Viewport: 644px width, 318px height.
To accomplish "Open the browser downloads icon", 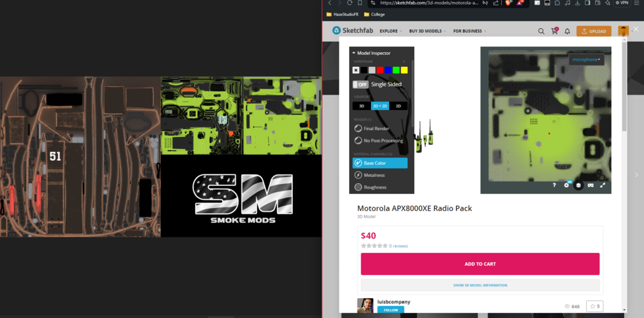I will pos(578,3).
